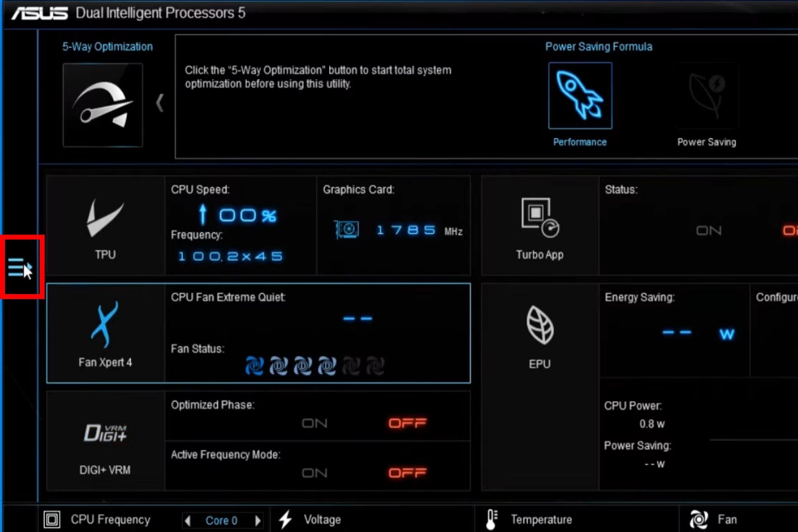798x532 pixels.
Task: Open the Voltage status tab
Action: (x=322, y=519)
